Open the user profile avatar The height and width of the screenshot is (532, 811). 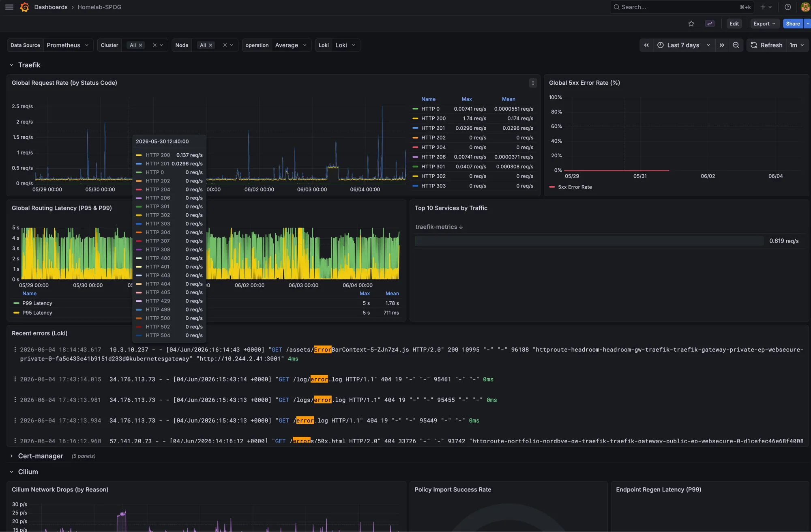(805, 7)
